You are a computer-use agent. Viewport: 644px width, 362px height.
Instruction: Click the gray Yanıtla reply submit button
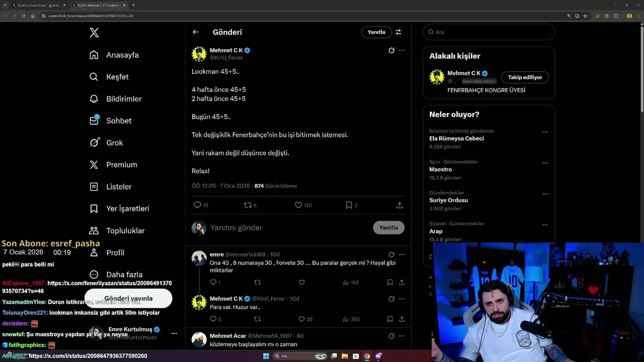388,228
